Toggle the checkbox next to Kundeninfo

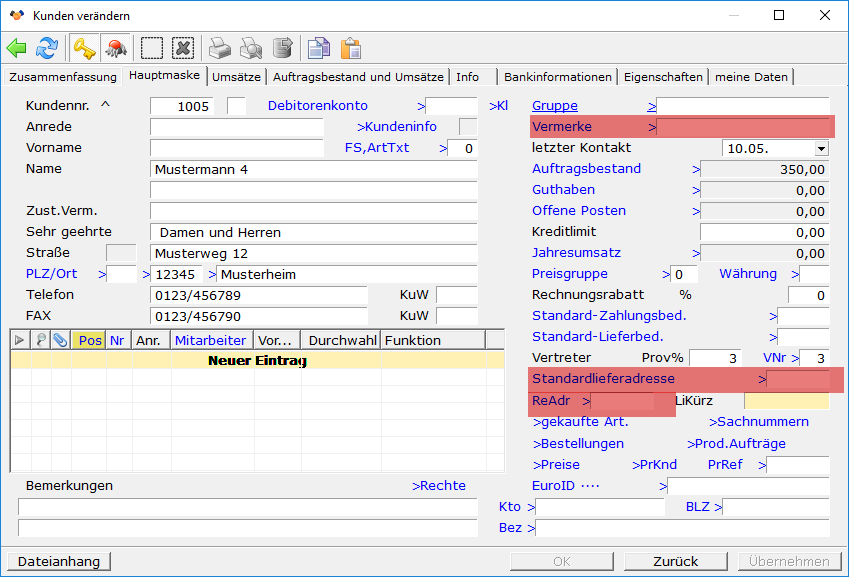[x=467, y=127]
